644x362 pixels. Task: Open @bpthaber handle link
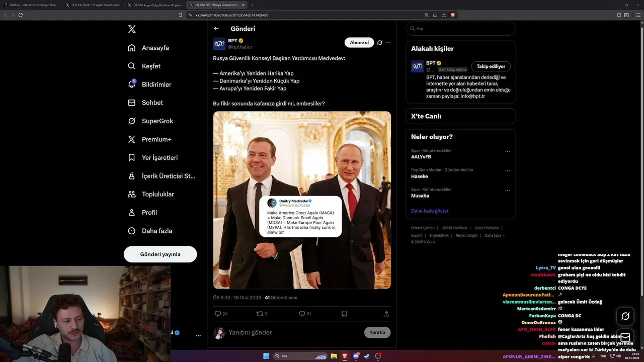pos(240,47)
